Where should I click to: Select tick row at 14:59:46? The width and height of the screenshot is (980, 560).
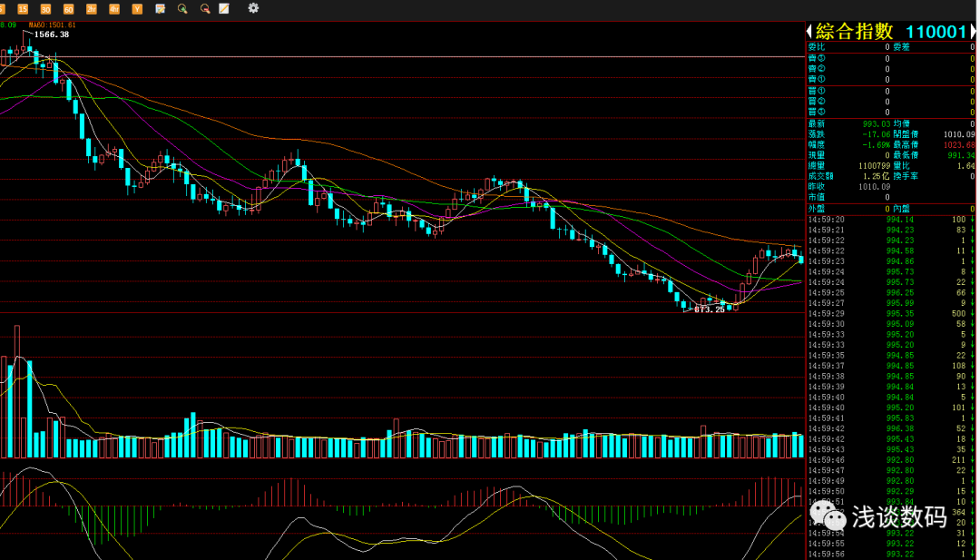pos(891,460)
